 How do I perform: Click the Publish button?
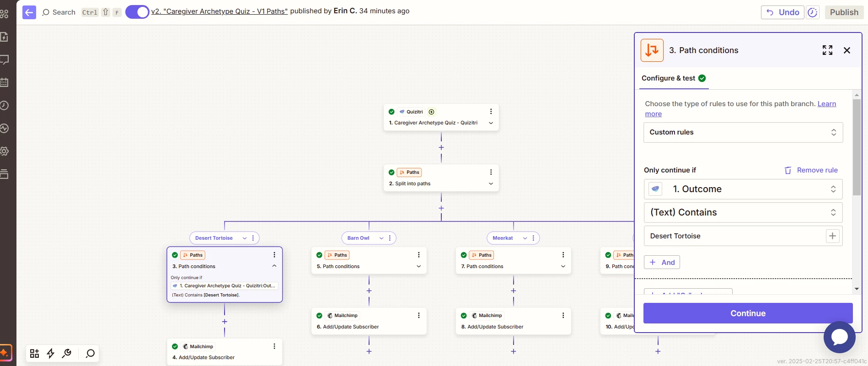tap(844, 12)
